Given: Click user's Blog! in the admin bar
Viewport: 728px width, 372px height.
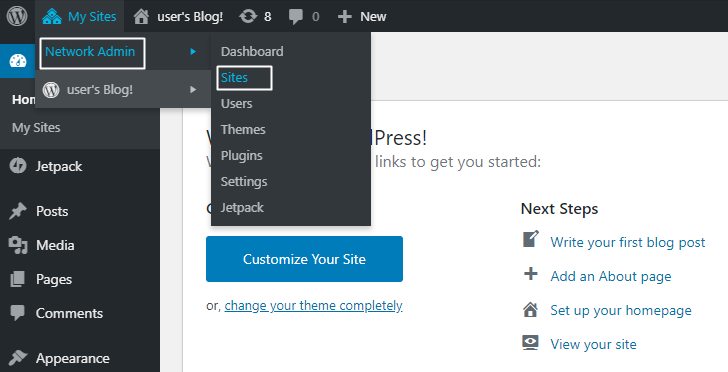Looking at the screenshot, I should 190,17.
